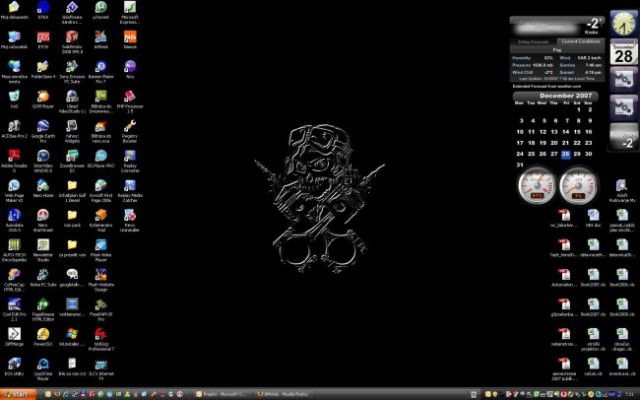
Task: Switch to 5-Day Forecast weather tab
Action: (533, 42)
